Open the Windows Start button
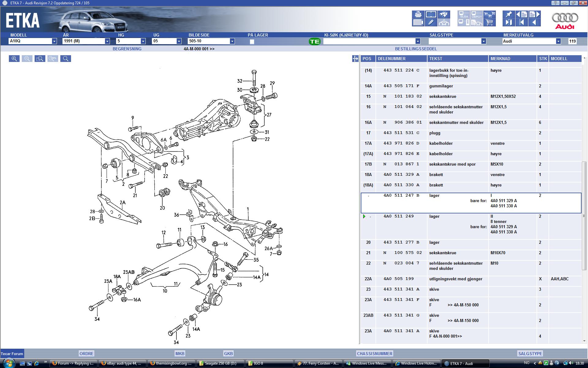This screenshot has width=588, height=368. tap(8, 363)
